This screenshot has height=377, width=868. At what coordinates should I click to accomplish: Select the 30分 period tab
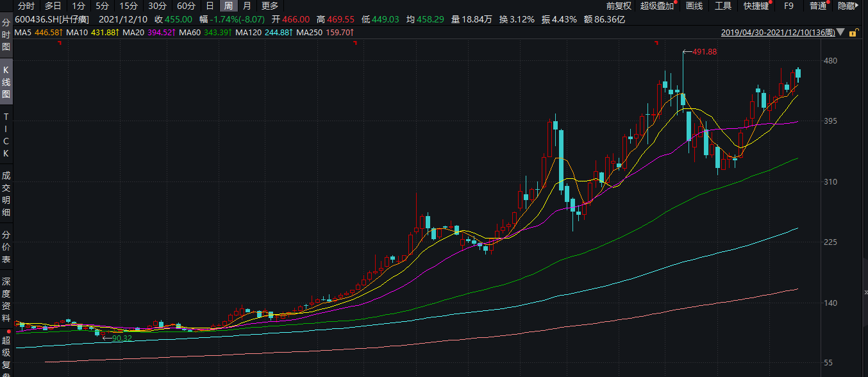tap(157, 6)
